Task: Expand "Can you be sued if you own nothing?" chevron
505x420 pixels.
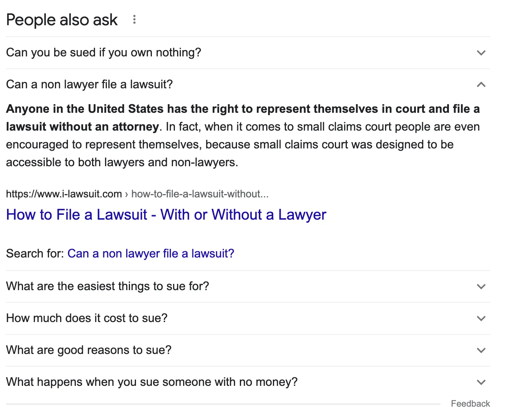Action: pos(481,53)
